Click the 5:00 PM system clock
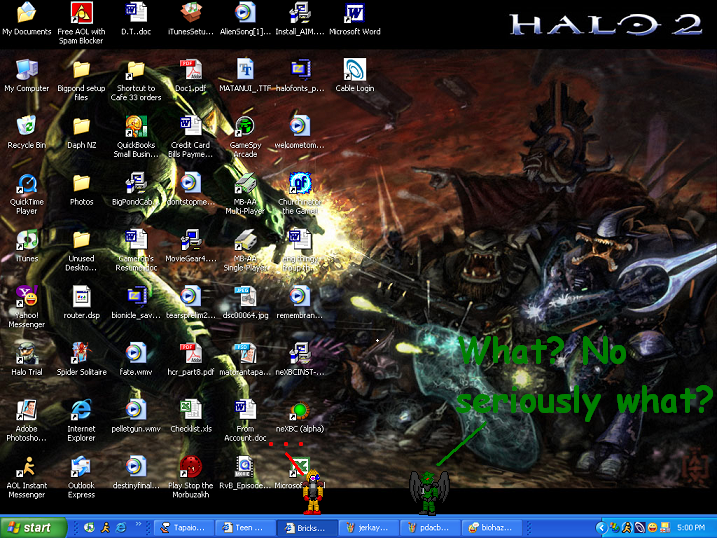 [x=690, y=527]
